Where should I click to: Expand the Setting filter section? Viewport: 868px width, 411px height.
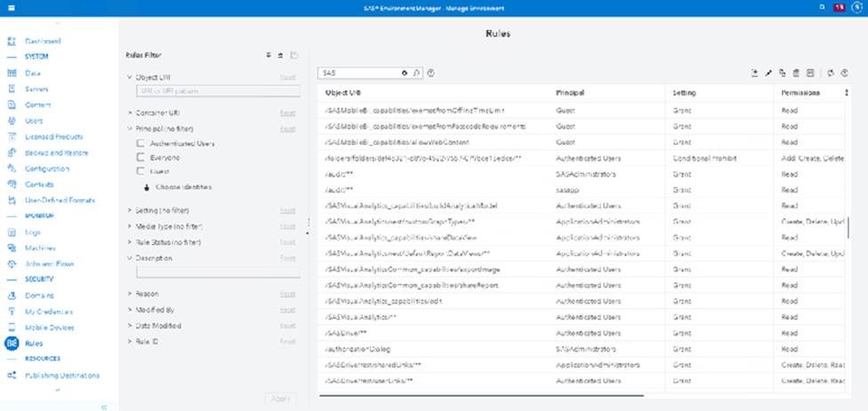(x=130, y=211)
